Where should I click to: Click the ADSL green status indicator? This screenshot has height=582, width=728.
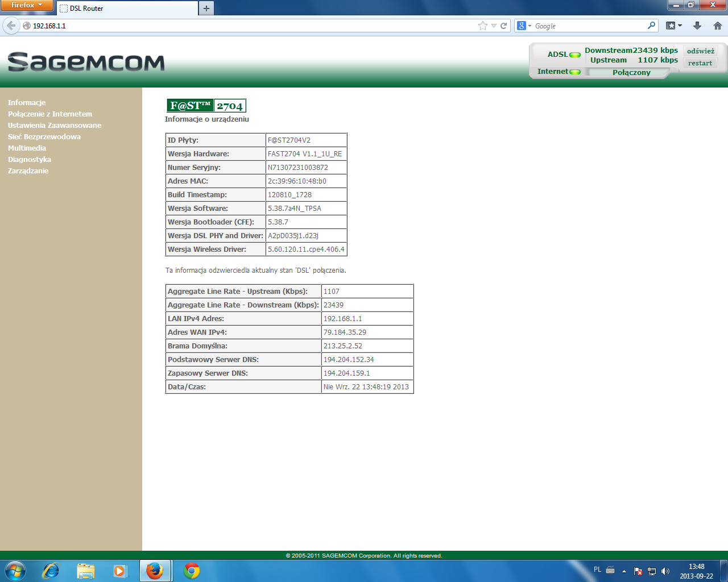(575, 55)
